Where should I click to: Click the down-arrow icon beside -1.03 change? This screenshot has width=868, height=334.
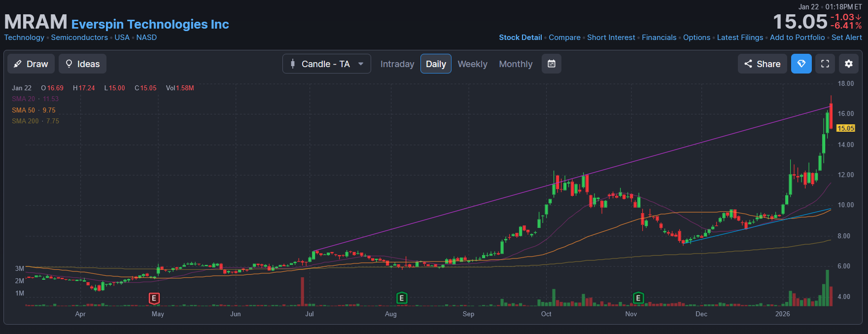coord(859,17)
